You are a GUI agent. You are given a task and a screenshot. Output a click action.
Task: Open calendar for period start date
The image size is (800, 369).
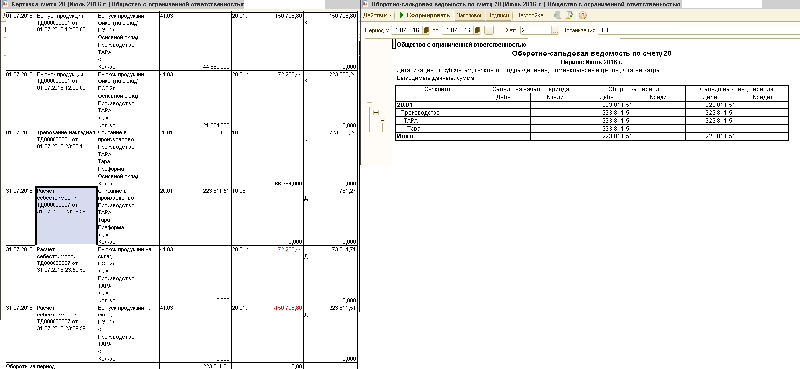427,30
